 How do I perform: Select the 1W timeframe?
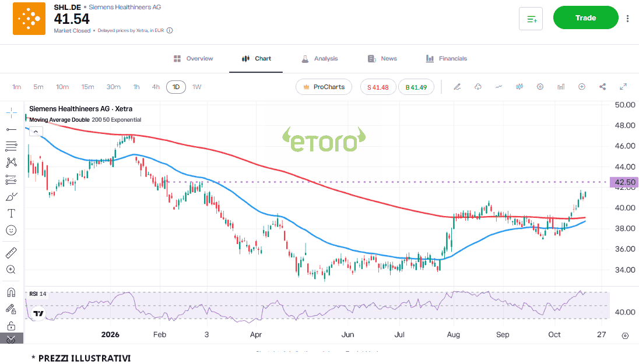point(197,87)
